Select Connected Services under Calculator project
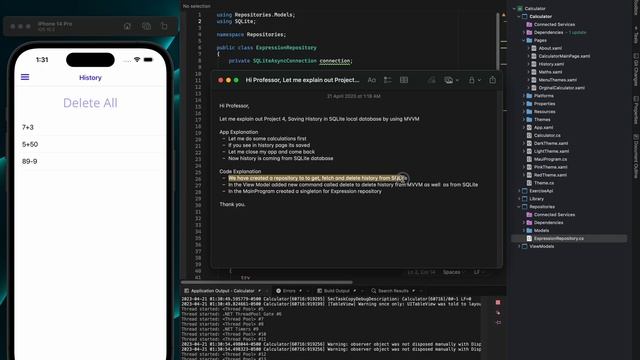This screenshot has width=640, height=360. click(x=554, y=24)
